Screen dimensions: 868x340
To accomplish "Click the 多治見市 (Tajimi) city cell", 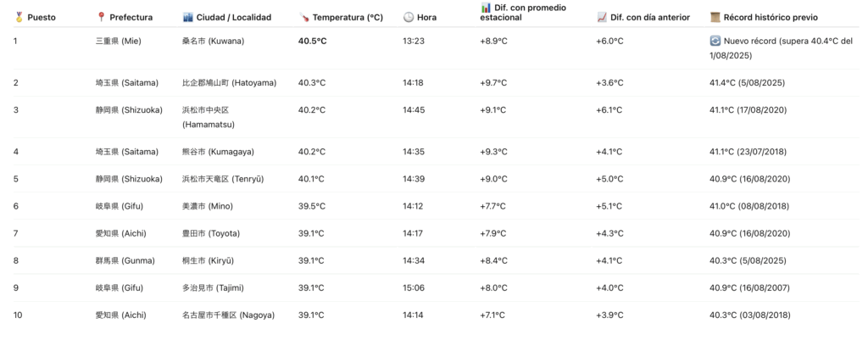I will pos(213,287).
